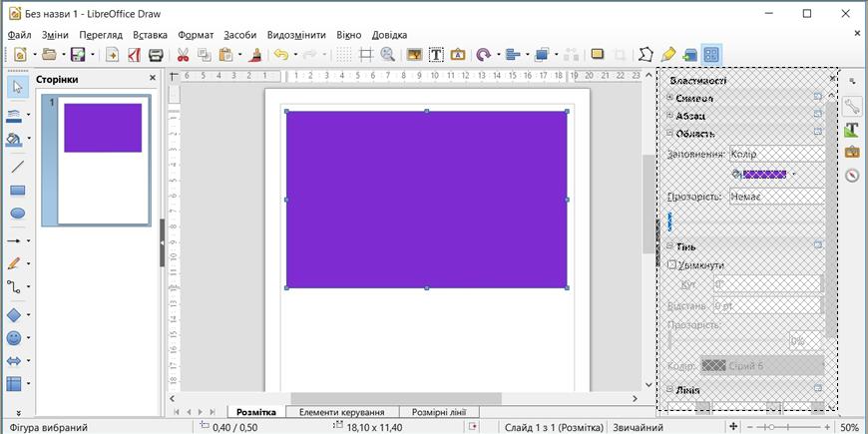Viewport: 868px width, 434px height.
Task: Open the 'Формат' menu
Action: (x=196, y=34)
